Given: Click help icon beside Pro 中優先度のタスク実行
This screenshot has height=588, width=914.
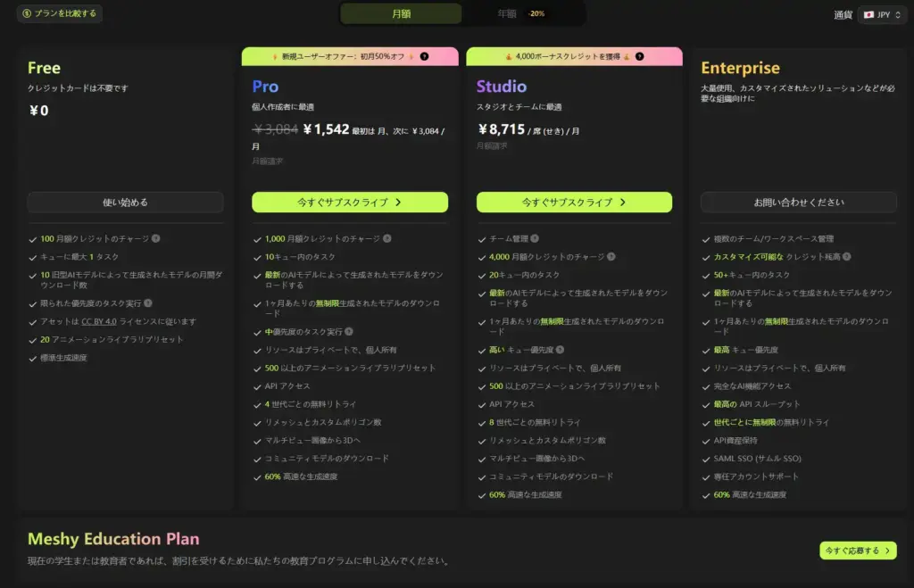Looking at the screenshot, I should pos(349,332).
